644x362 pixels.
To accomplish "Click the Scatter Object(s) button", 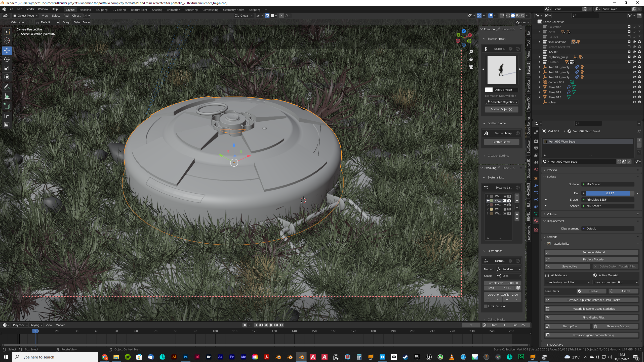I will pos(502,109).
